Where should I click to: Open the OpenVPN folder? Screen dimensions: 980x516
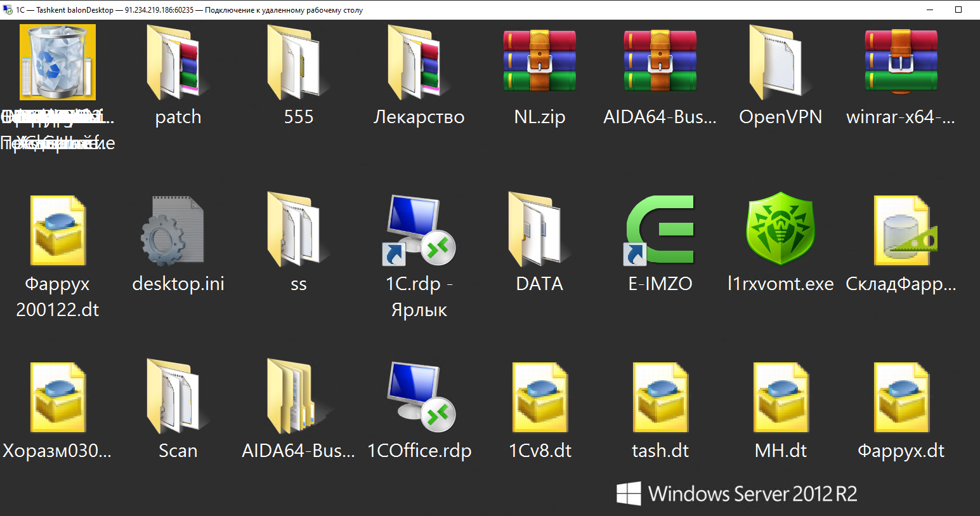pyautogui.click(x=780, y=62)
